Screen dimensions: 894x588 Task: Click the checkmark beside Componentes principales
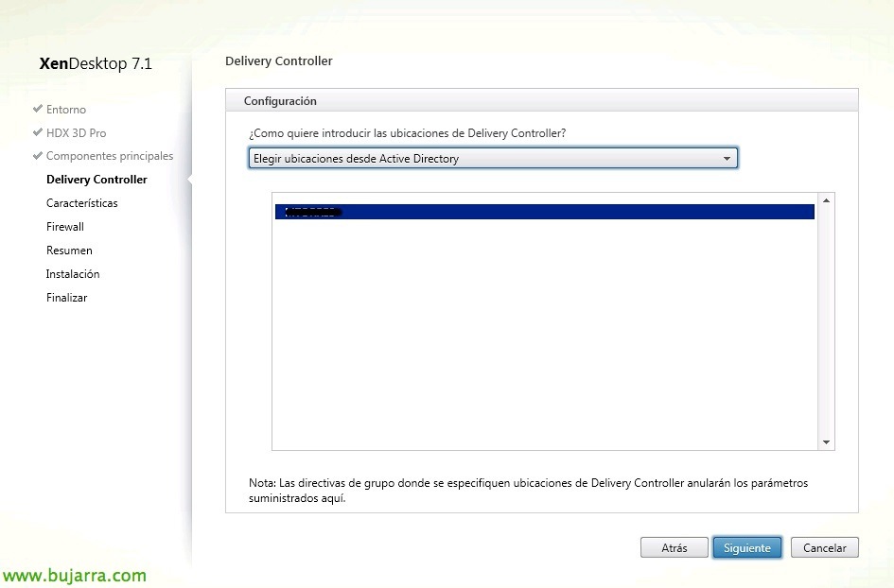click(38, 155)
